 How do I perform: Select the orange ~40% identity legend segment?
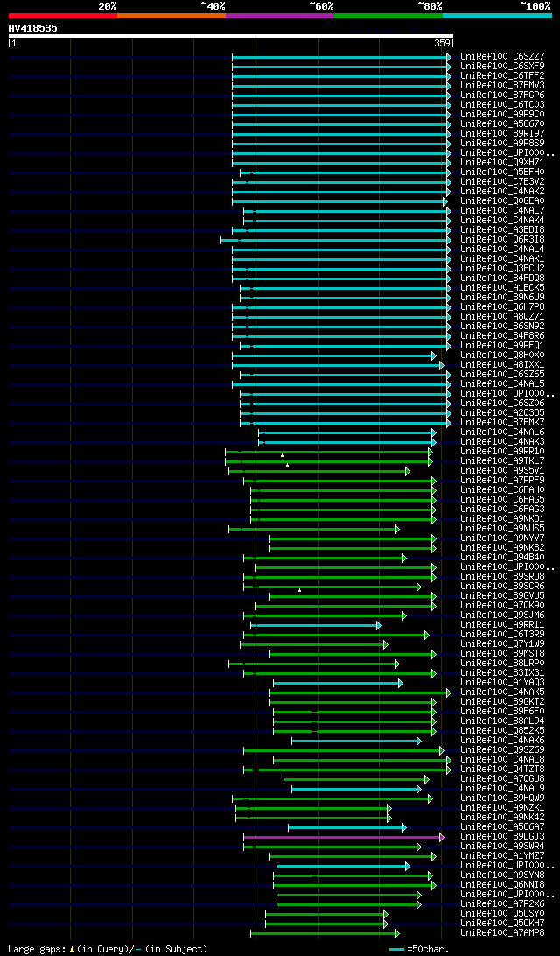pyautogui.click(x=171, y=16)
